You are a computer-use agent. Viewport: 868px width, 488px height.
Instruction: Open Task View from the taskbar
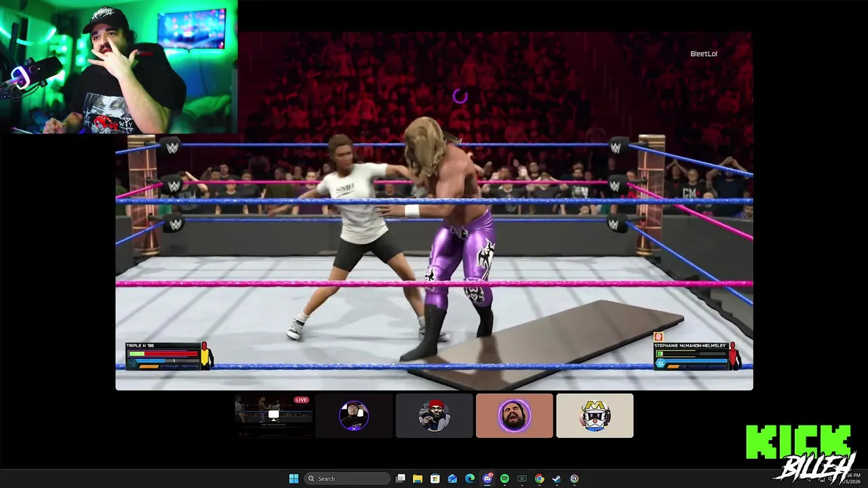tap(401, 479)
